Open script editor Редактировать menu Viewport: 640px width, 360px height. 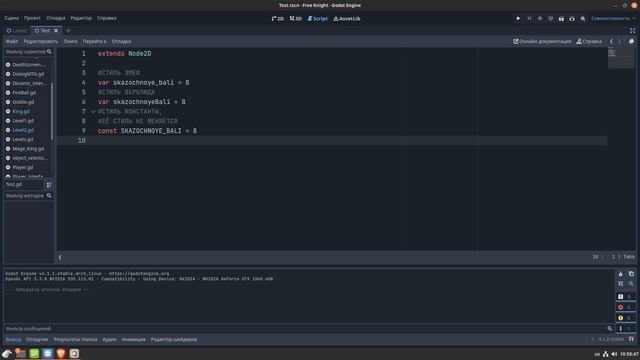click(x=40, y=41)
